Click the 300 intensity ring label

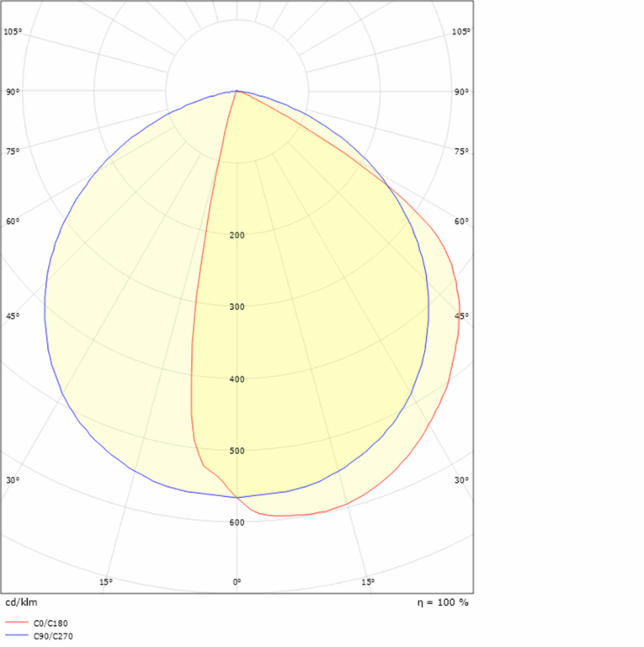tap(237, 307)
